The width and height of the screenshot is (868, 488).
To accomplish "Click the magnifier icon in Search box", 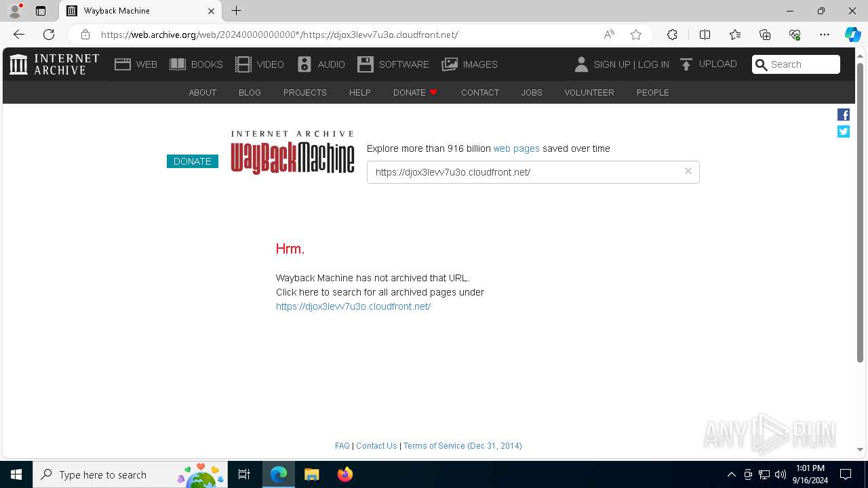I will 762,64.
